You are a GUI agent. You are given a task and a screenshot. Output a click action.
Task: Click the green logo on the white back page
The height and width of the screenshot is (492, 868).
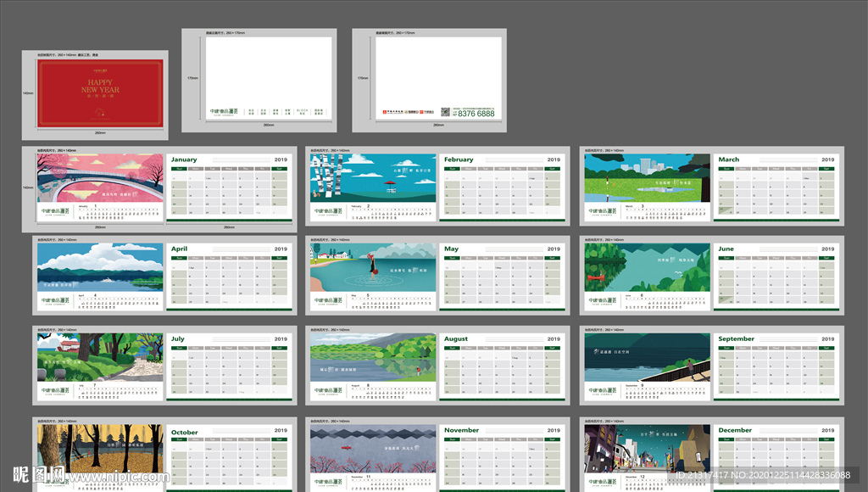click(224, 112)
